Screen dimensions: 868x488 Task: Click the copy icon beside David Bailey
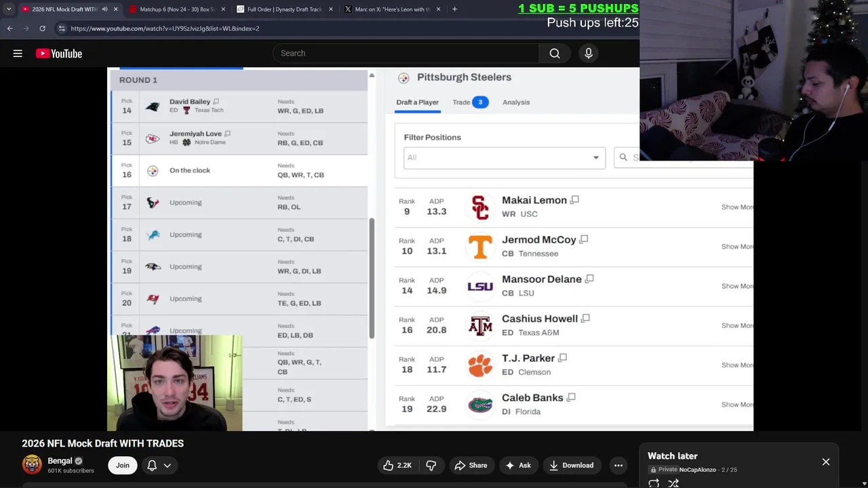[216, 102]
